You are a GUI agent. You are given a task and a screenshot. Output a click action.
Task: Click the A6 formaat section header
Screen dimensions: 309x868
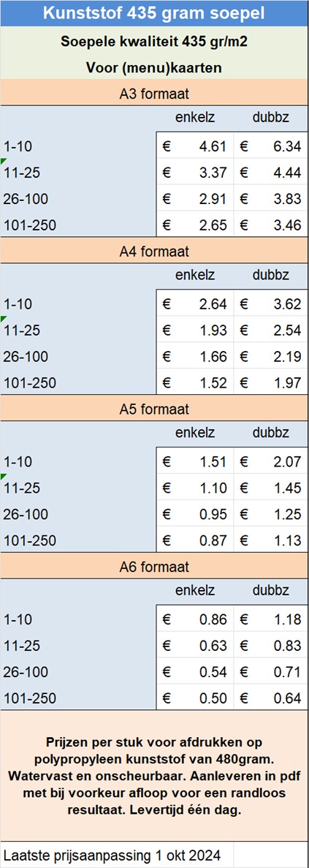click(x=154, y=567)
